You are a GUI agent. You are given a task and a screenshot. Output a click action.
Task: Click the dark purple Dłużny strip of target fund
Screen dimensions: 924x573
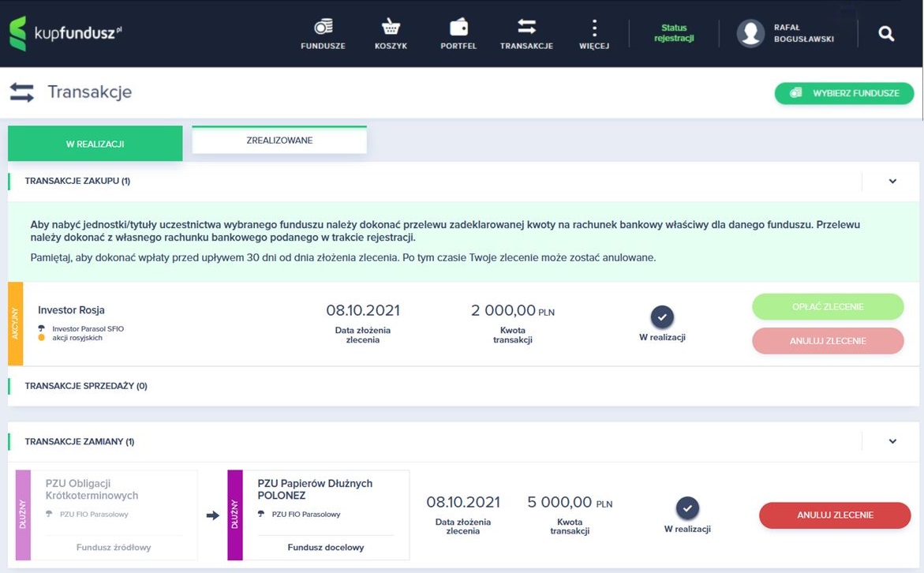pyautogui.click(x=235, y=515)
